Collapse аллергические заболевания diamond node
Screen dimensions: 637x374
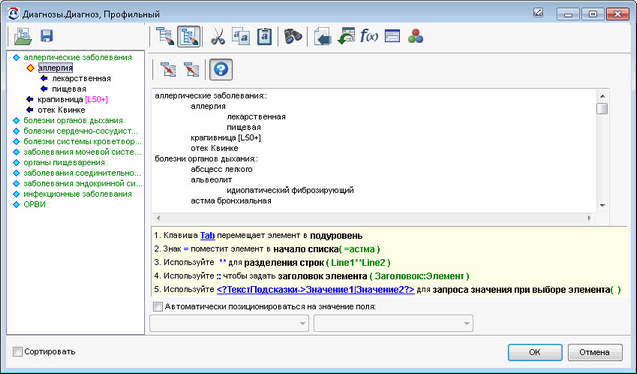(x=16, y=58)
